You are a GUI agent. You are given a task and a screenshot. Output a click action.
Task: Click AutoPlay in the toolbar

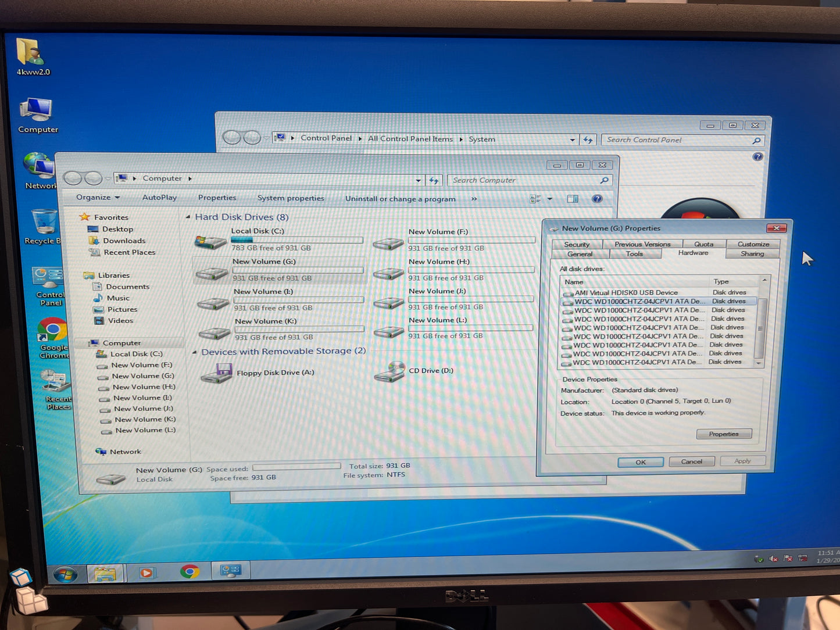(159, 198)
